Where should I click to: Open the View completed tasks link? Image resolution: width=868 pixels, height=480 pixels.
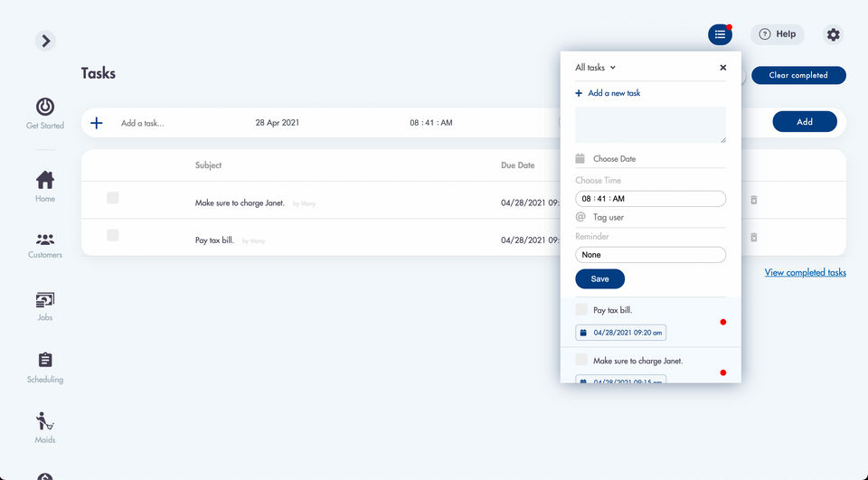[805, 272]
